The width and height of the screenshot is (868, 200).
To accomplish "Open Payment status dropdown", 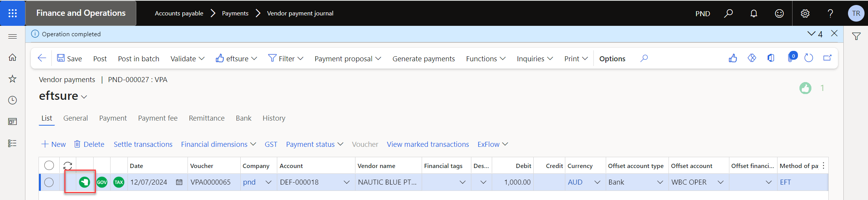I will click(314, 144).
